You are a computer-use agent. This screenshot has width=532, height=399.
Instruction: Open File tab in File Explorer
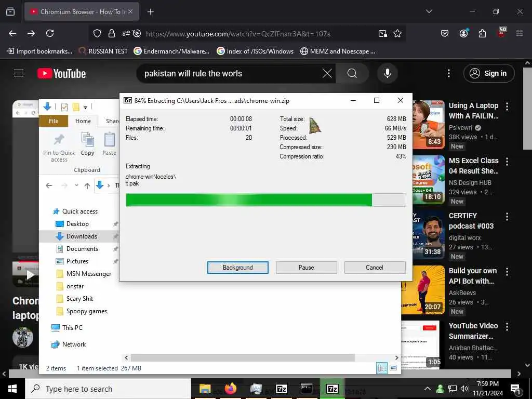54,121
